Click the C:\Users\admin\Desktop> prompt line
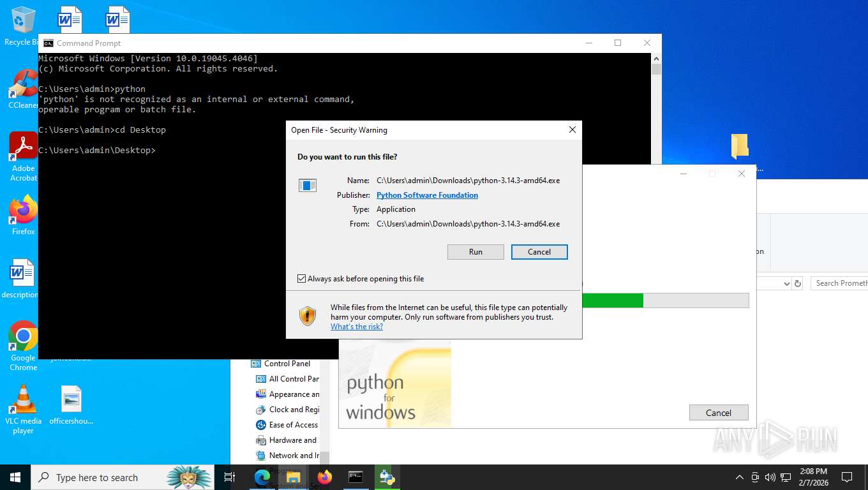The image size is (868, 490). pyautogui.click(x=97, y=151)
